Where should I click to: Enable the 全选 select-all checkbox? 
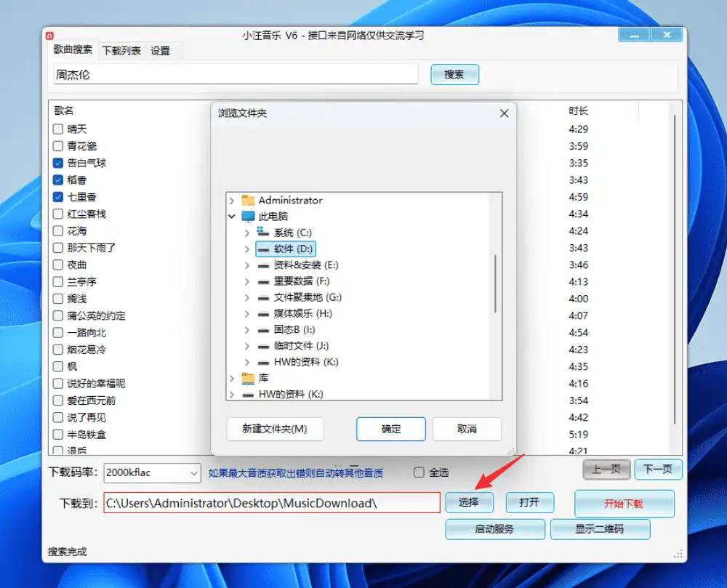click(419, 472)
